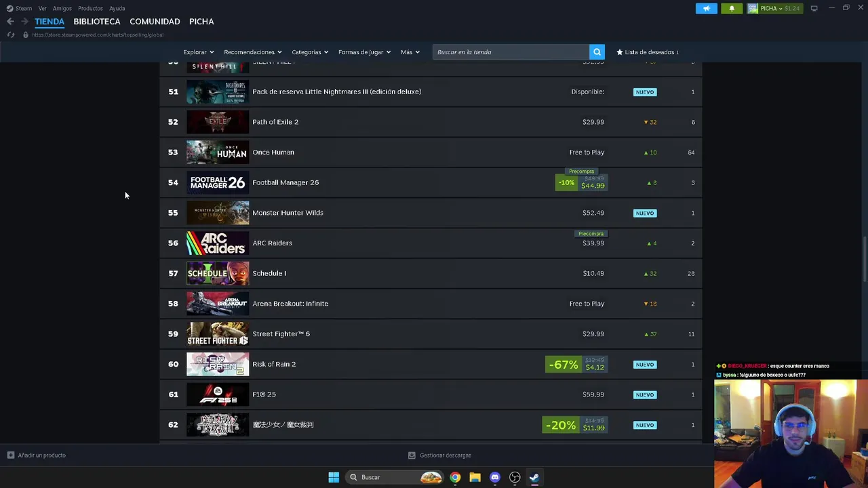Expand the Formas de jugar dropdown

tap(364, 52)
